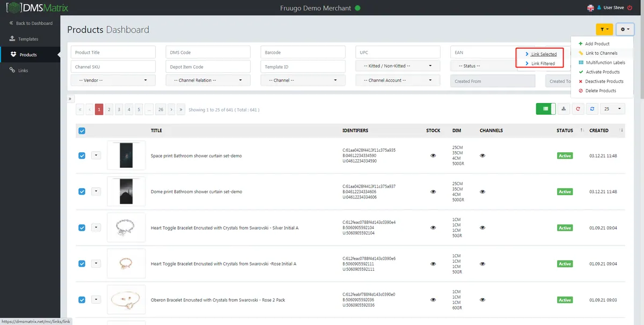
Task: View stock eye icon for Rose Initial A bracelet
Action: (x=433, y=264)
